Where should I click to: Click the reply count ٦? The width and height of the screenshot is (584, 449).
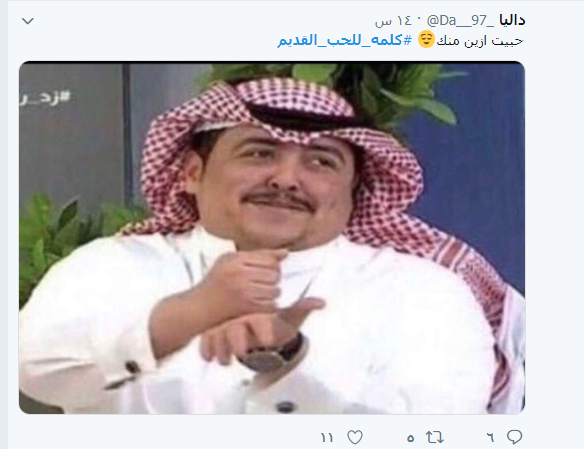coord(491,437)
